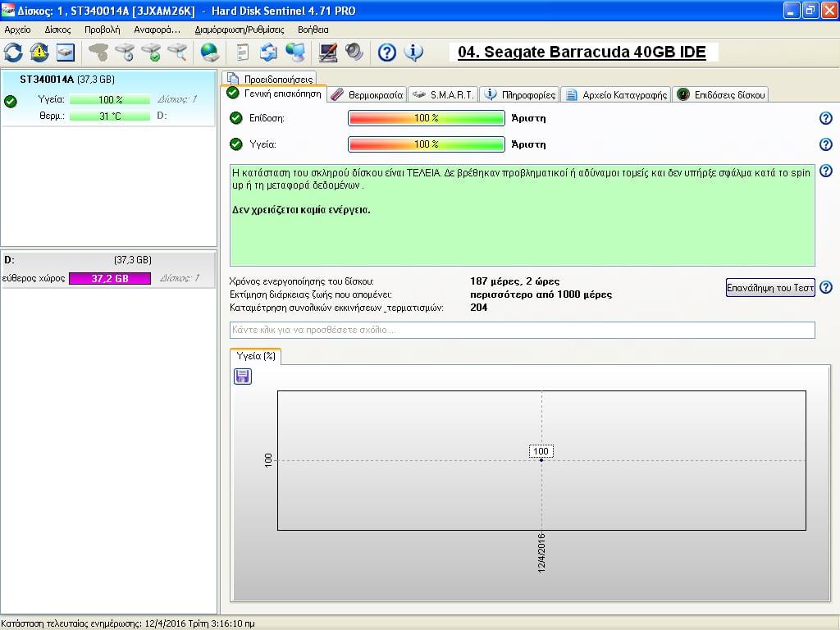The height and width of the screenshot is (630, 840).
Task: Open the S.M.A.R.T. tab
Action: pos(443,95)
